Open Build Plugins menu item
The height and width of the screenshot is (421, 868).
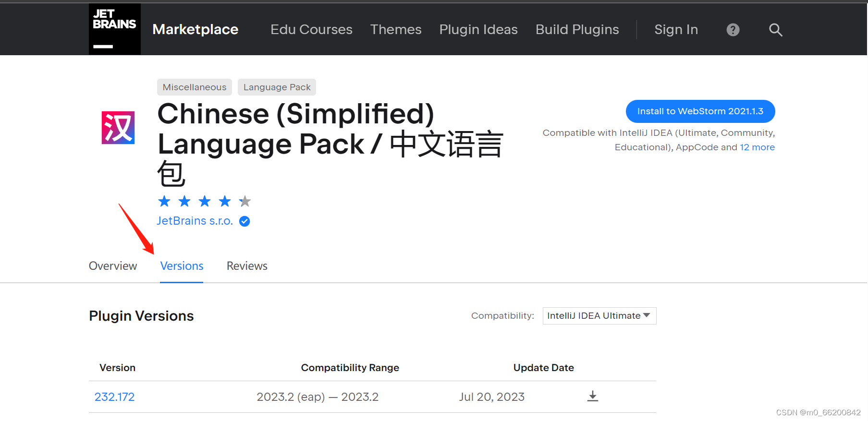(x=577, y=29)
